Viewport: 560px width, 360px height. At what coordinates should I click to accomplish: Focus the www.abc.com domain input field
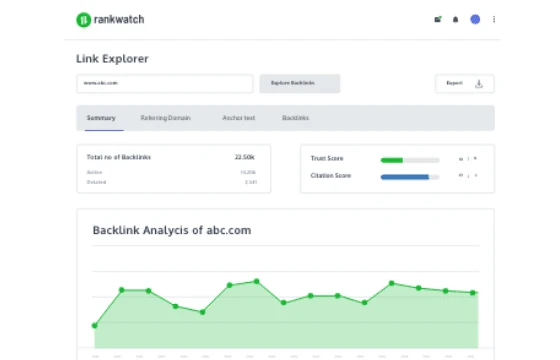(x=165, y=84)
